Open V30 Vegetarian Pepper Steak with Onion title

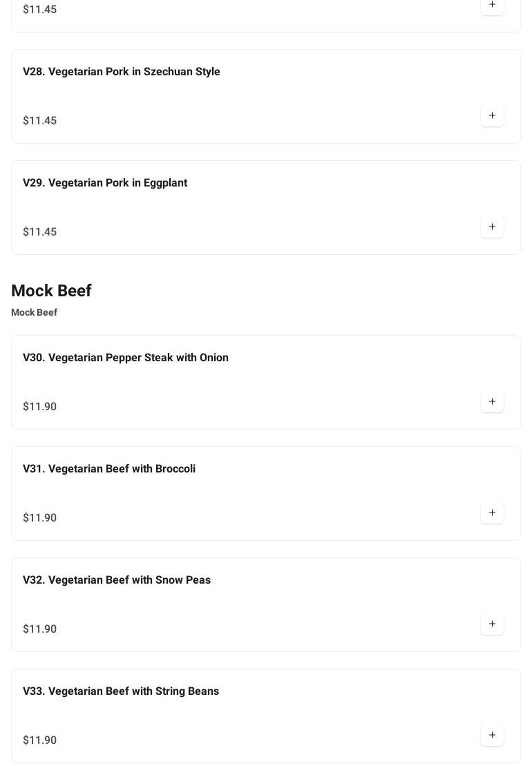(x=126, y=358)
